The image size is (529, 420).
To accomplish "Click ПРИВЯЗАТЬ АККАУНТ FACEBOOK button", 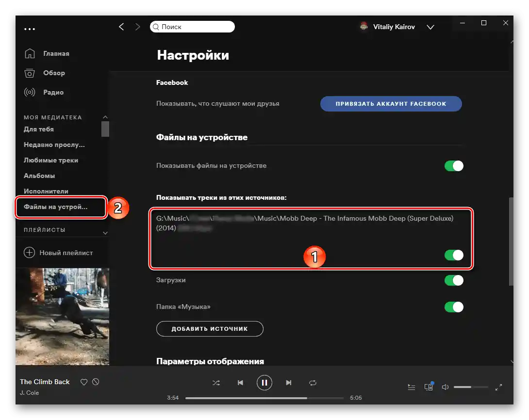I will coord(391,103).
